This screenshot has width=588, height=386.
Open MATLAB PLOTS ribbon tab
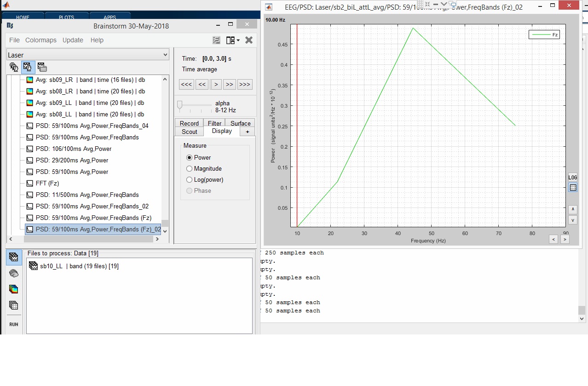pos(66,17)
